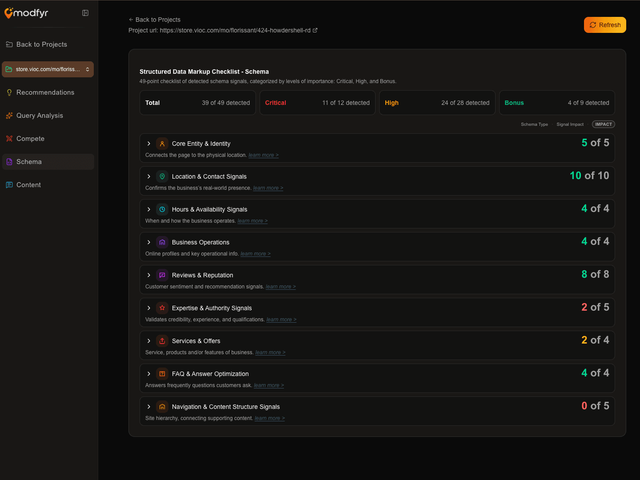This screenshot has width=640, height=480.
Task: Open learn more under Navigation & Content
Action: [x=270, y=418]
